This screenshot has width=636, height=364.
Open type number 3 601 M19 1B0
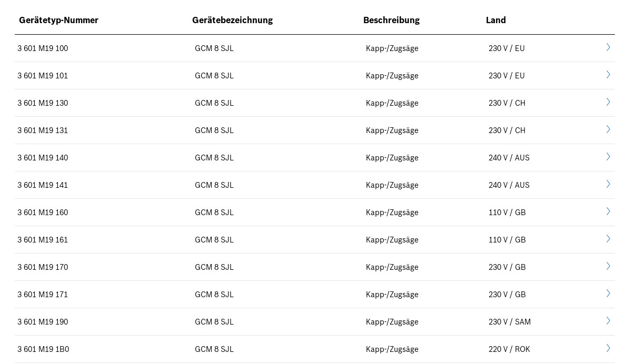(43, 349)
